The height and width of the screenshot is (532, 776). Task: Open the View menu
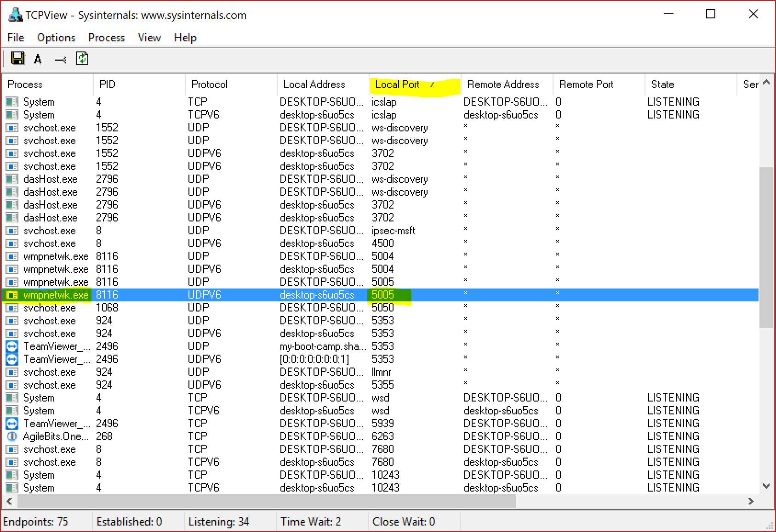(x=149, y=38)
